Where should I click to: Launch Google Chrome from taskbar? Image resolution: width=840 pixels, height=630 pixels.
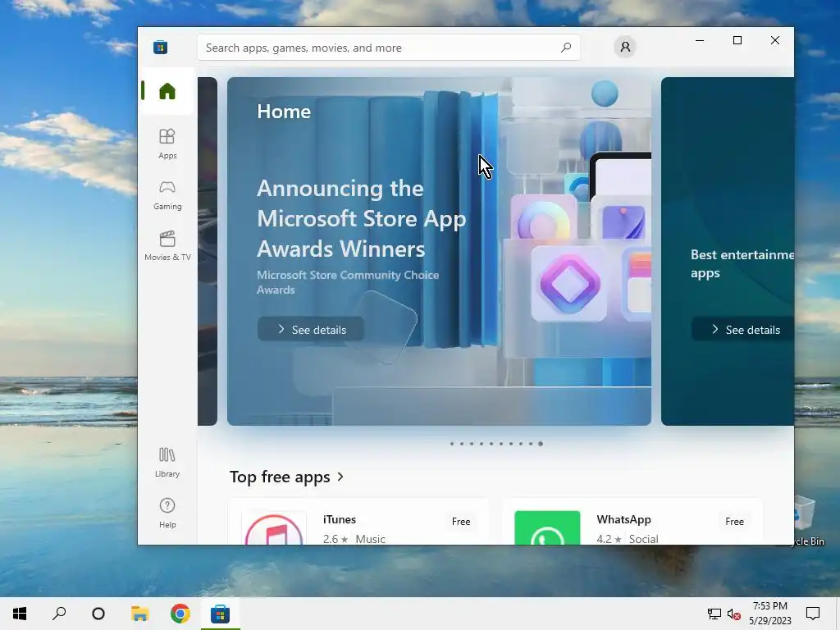point(180,614)
